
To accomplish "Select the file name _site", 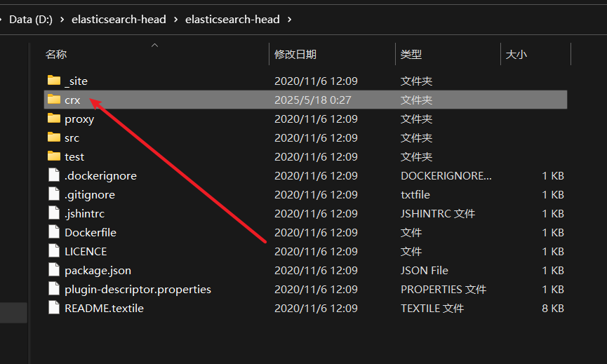I will pyautogui.click(x=76, y=81).
